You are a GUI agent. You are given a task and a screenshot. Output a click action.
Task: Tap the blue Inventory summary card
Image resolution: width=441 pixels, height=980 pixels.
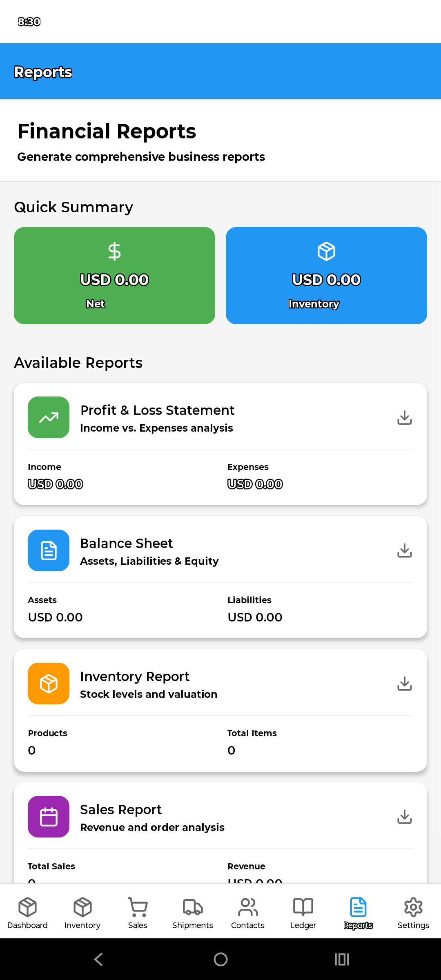click(326, 276)
